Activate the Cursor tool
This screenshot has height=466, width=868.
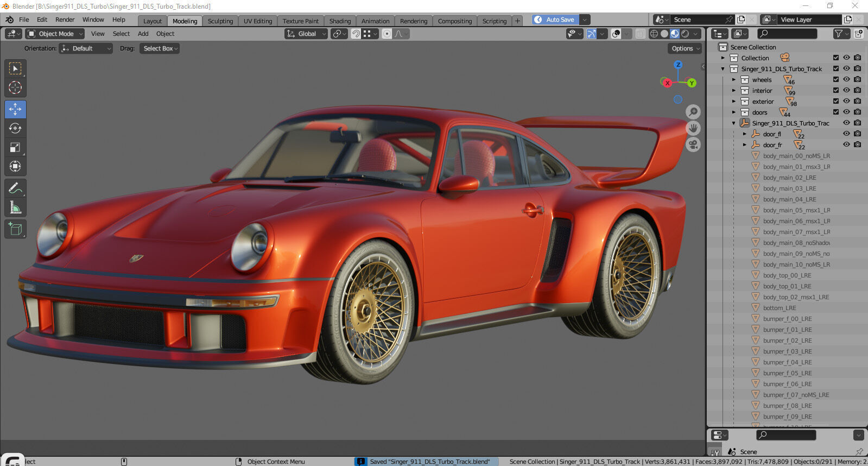point(15,87)
